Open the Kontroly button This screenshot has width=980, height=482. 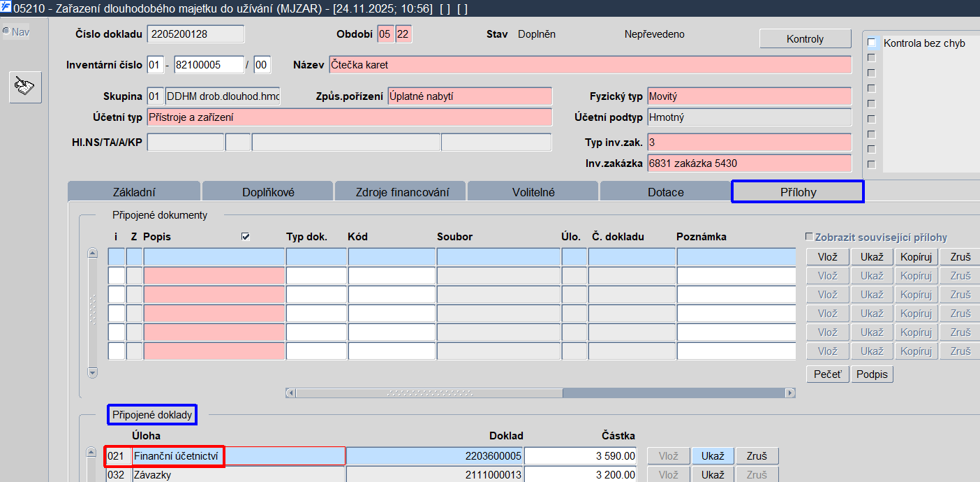[805, 38]
